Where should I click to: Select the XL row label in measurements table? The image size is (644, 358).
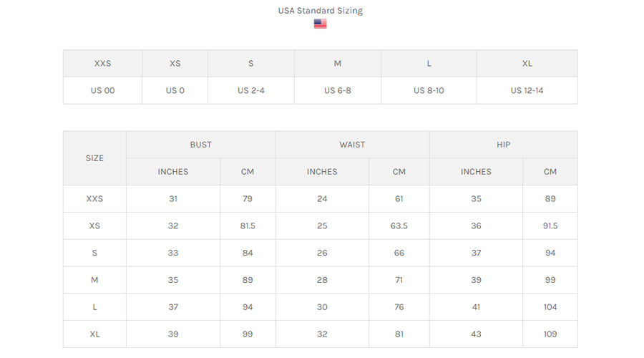coord(94,334)
